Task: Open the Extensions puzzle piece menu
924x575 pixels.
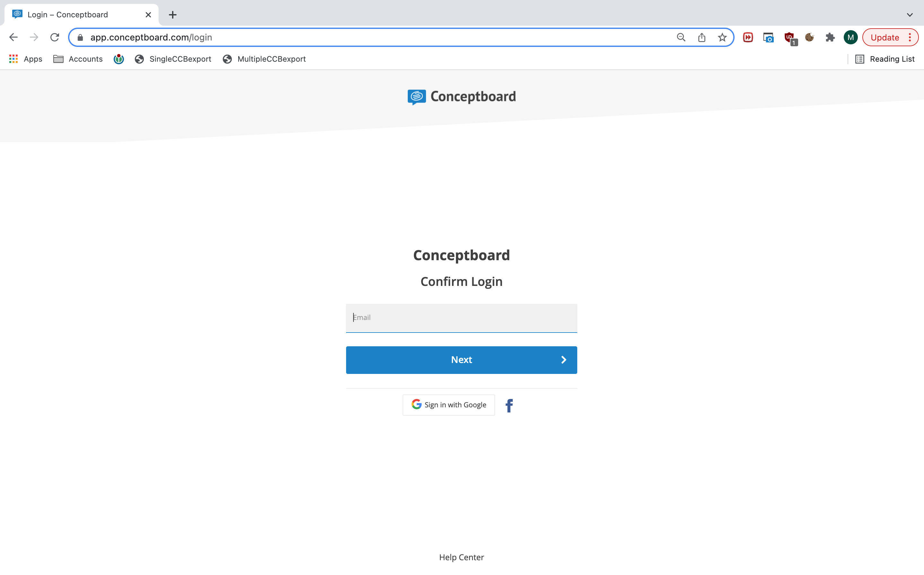Action: tap(830, 37)
